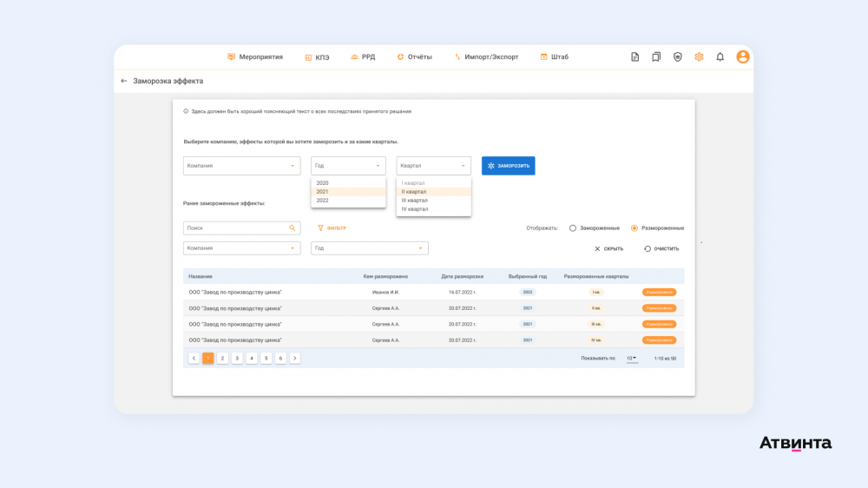Click the Выбранный год column header
Screen dimensions: 868x488
(x=528, y=276)
